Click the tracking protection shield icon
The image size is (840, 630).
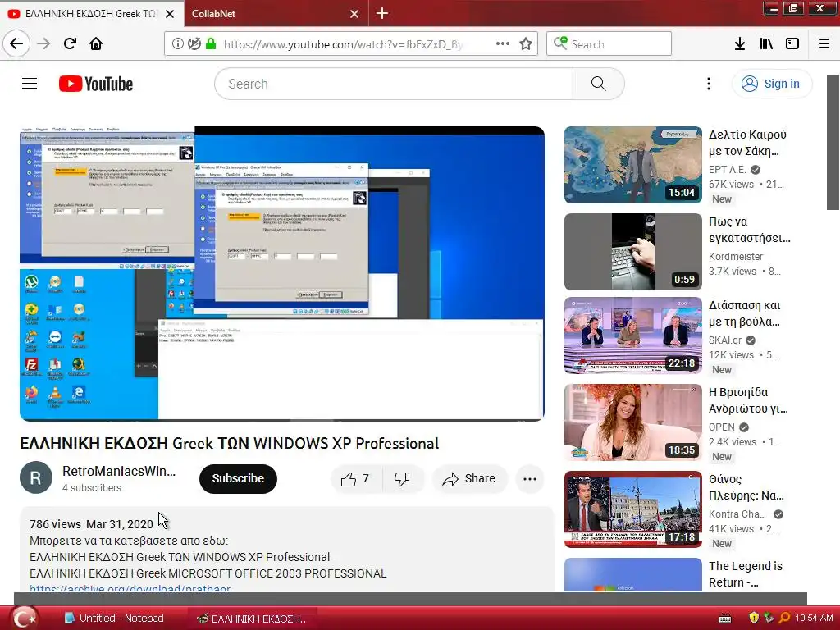point(194,44)
